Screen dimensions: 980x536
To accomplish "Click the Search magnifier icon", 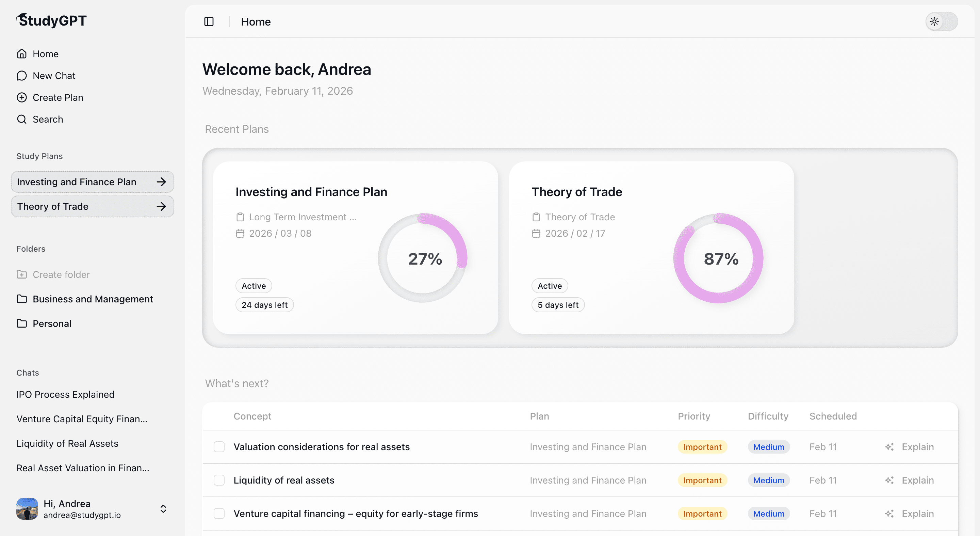I will click(22, 119).
